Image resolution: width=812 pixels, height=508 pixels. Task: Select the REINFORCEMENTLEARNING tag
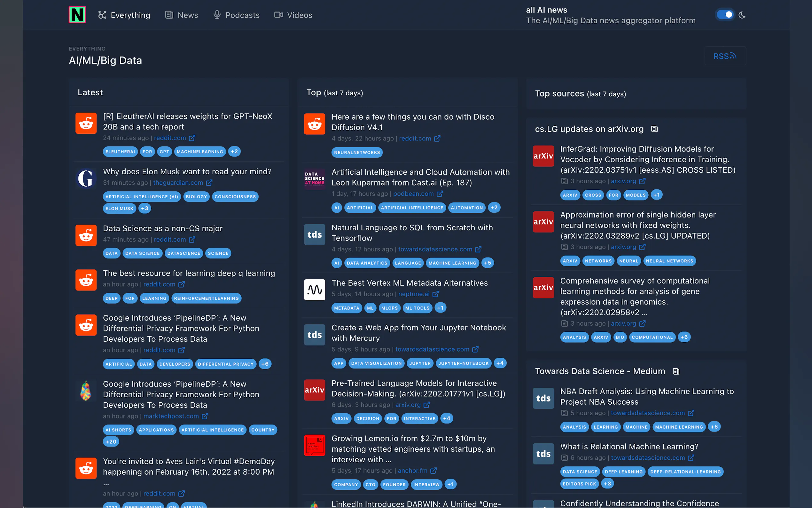pyautogui.click(x=206, y=298)
